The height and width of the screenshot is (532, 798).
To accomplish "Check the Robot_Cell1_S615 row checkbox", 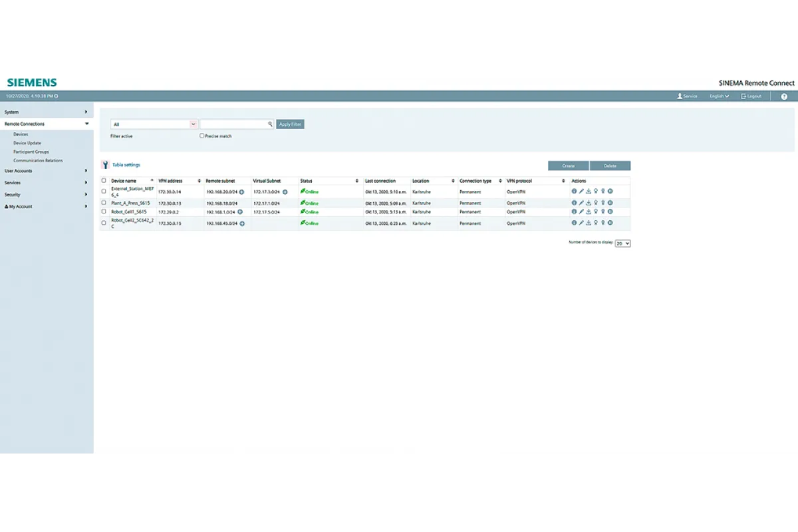I will point(104,211).
